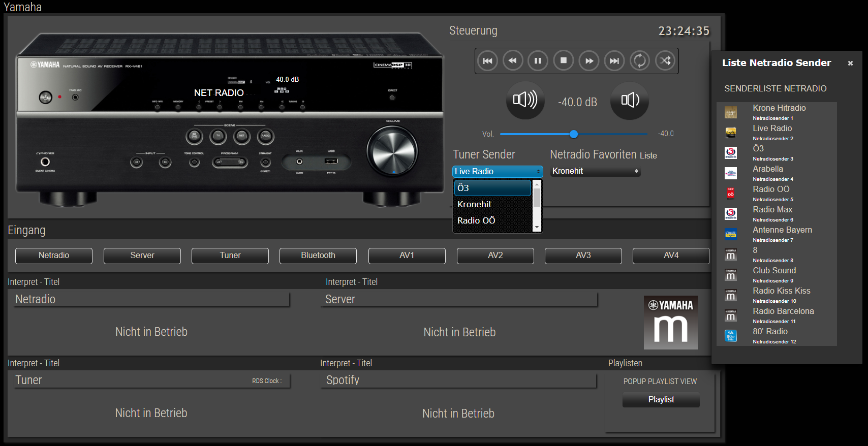Stop playback with the stop button
This screenshot has width=868, height=446.
coord(563,61)
